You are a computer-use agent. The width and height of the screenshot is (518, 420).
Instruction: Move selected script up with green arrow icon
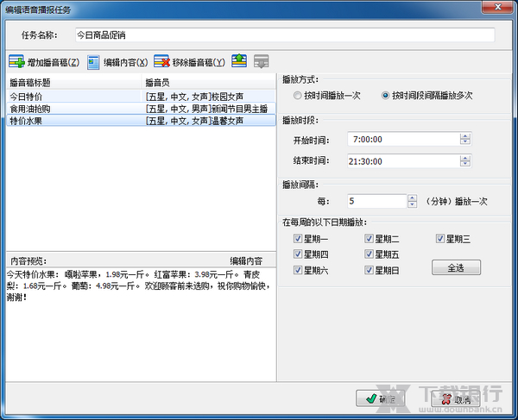239,61
